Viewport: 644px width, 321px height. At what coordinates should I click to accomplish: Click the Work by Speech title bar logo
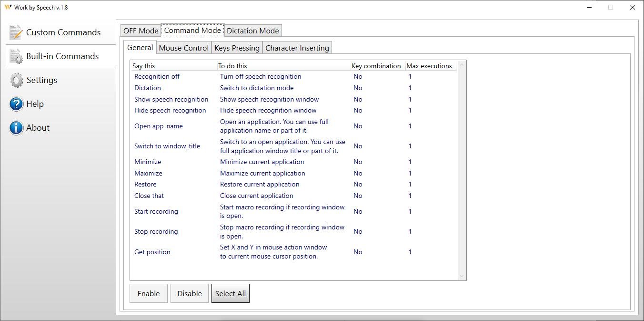coord(8,8)
